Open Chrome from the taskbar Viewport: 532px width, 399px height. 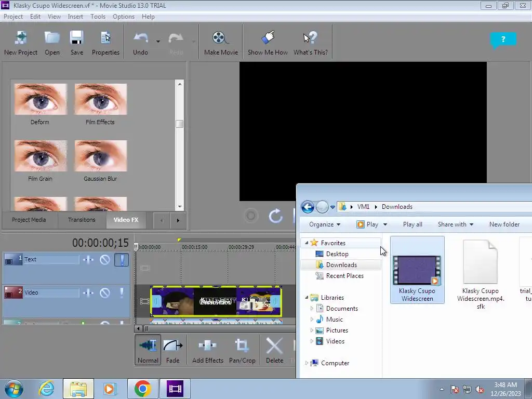tap(142, 389)
